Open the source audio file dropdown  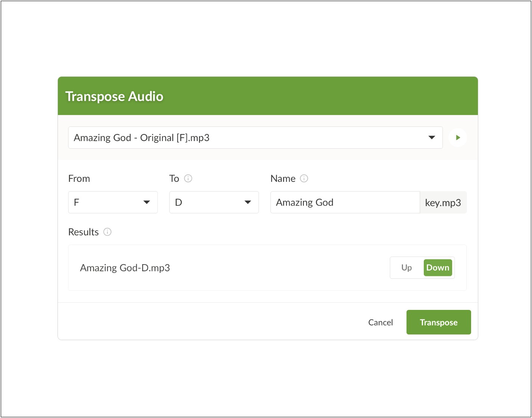(x=255, y=138)
